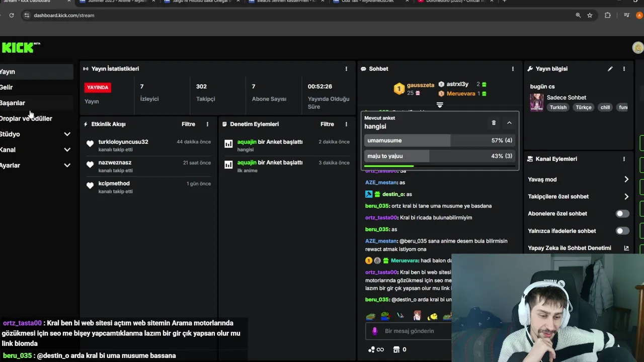The image size is (644, 362).
Task: Open browser extensions puzzle icon
Action: coord(607,15)
